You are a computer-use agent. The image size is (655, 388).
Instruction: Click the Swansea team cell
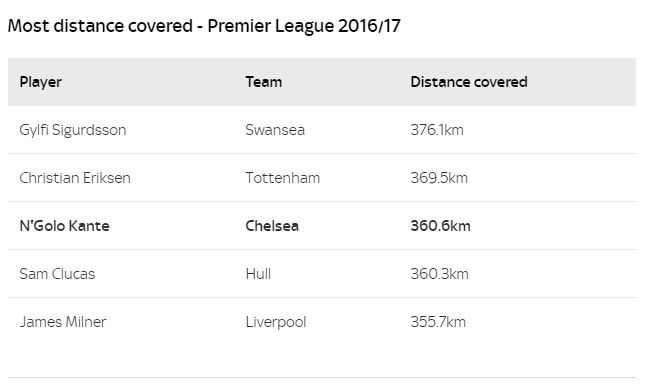pyautogui.click(x=275, y=130)
